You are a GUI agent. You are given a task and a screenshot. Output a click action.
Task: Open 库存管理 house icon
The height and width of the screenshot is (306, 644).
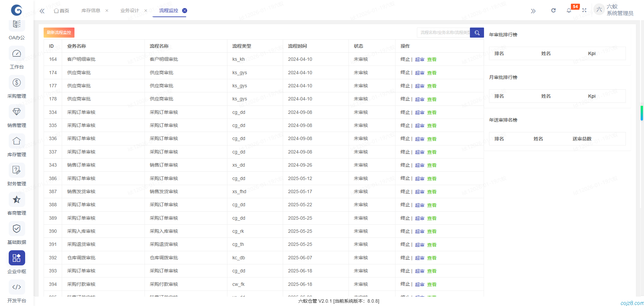16,141
